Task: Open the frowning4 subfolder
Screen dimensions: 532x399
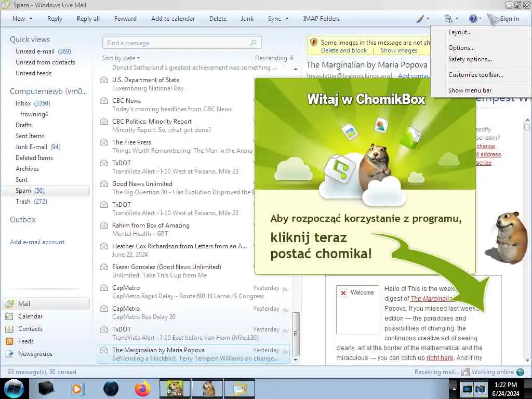Action: 34,114
